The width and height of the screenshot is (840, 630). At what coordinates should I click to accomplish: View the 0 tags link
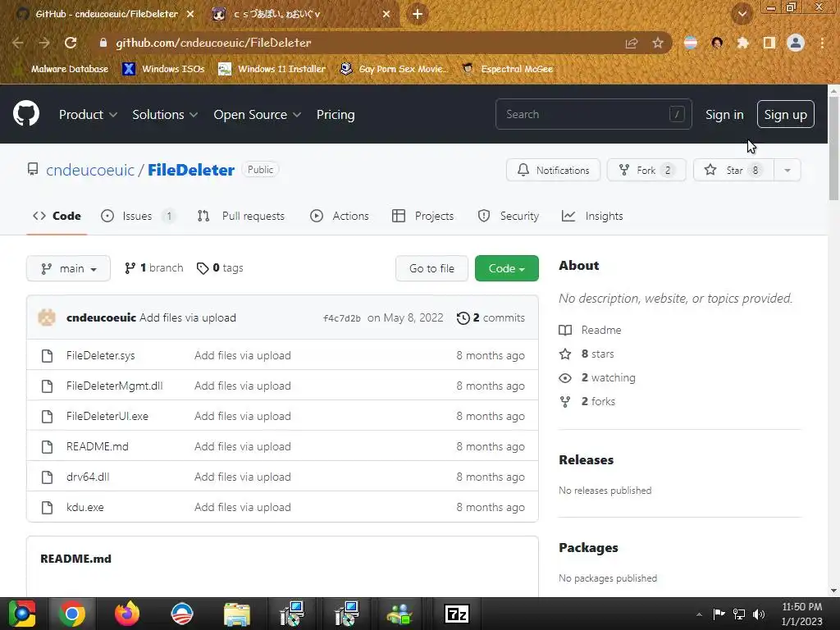click(220, 268)
